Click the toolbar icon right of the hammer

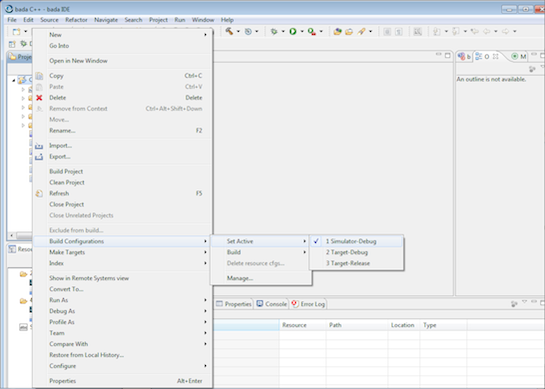click(x=248, y=32)
